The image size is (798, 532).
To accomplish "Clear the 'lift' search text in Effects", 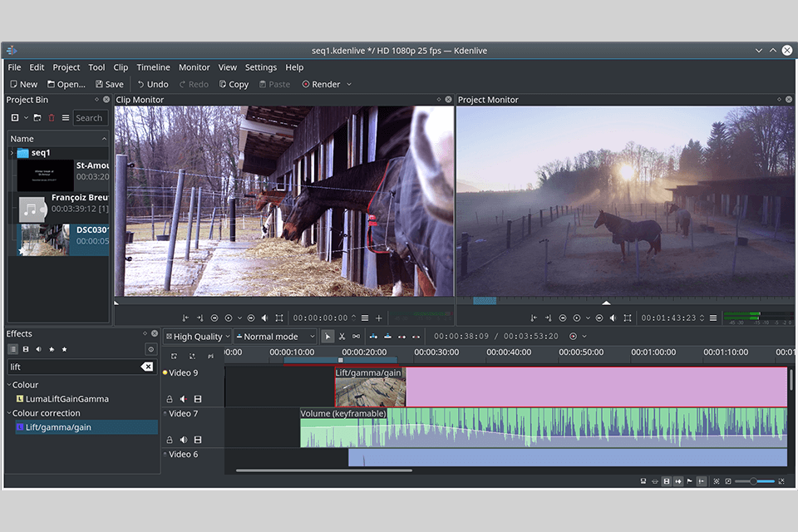I will click(x=147, y=367).
